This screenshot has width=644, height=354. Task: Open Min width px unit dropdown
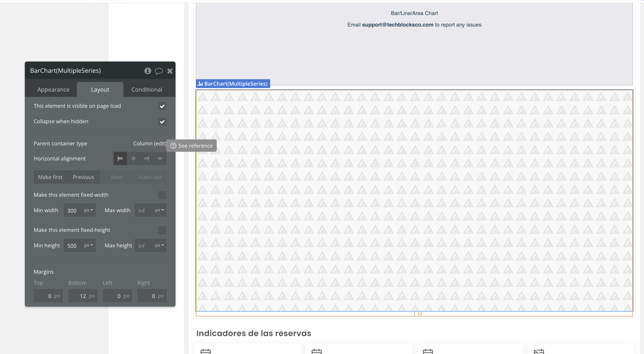[x=88, y=210]
